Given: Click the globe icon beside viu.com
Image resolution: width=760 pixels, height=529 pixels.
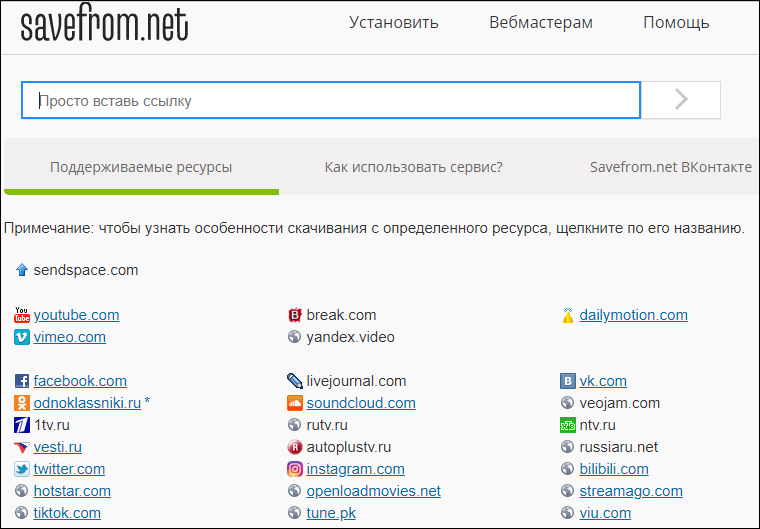Looking at the screenshot, I should (x=567, y=513).
